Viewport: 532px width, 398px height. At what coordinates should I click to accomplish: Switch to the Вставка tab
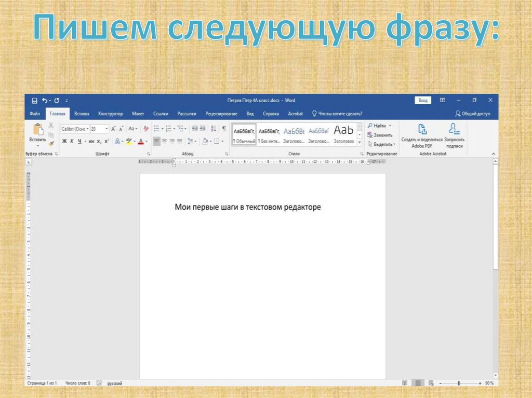click(x=82, y=114)
